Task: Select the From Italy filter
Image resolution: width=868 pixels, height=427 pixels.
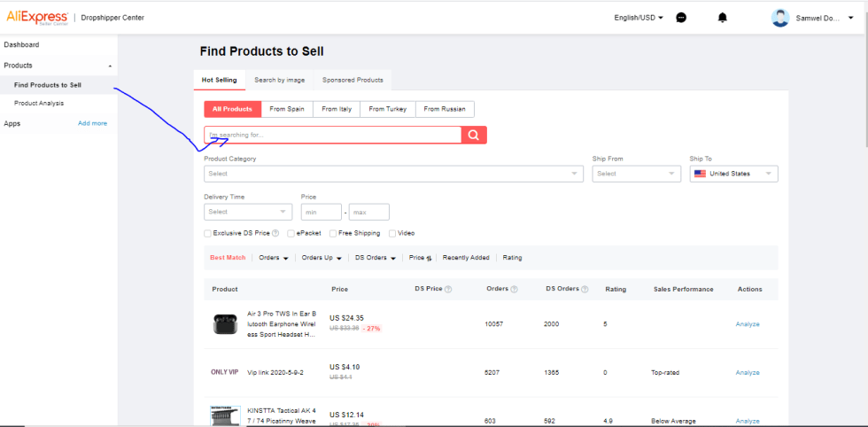Action: (x=337, y=109)
